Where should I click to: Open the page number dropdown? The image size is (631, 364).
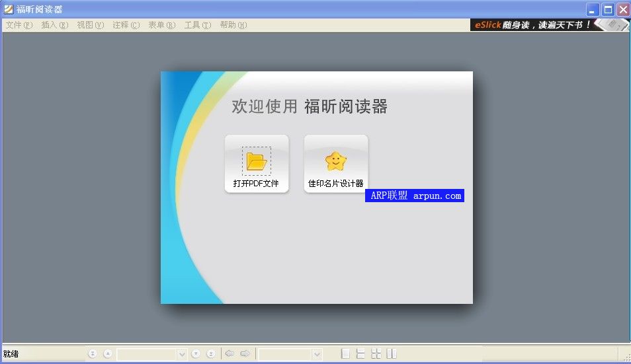[x=182, y=354]
